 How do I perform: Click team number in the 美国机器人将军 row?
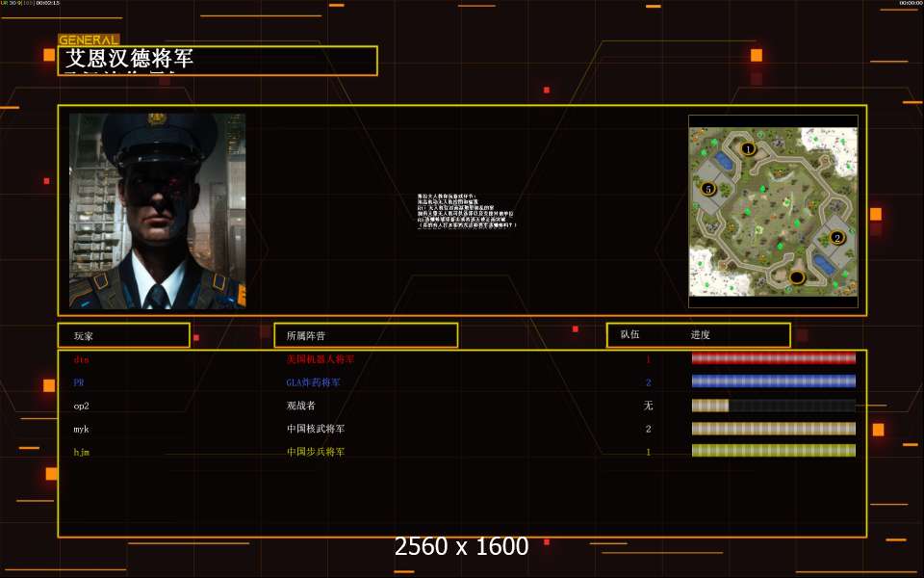pos(648,359)
